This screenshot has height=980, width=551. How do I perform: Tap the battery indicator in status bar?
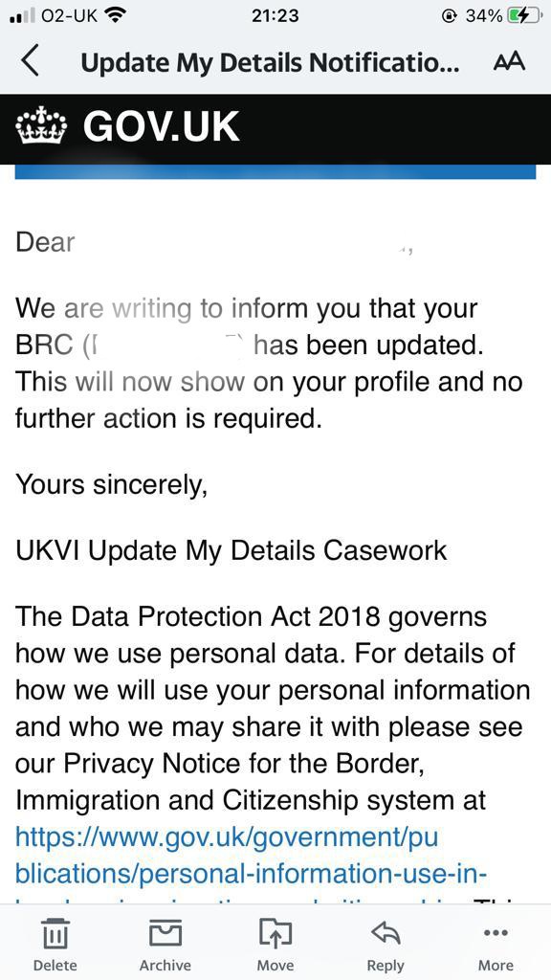point(523,15)
